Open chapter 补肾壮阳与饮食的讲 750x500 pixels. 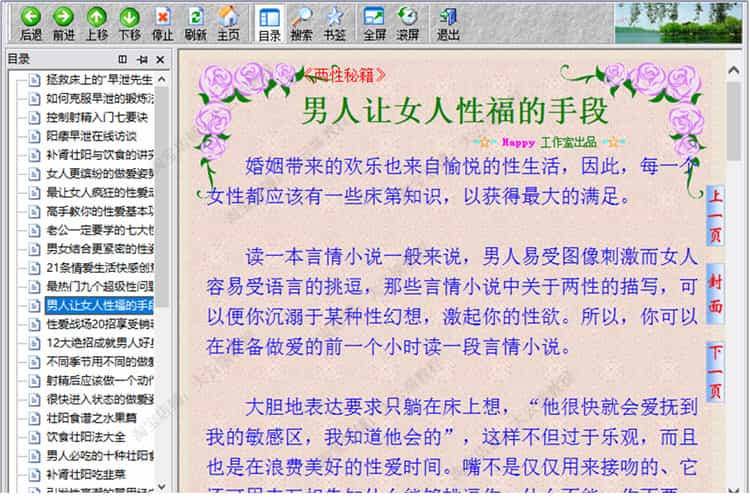coord(100,155)
